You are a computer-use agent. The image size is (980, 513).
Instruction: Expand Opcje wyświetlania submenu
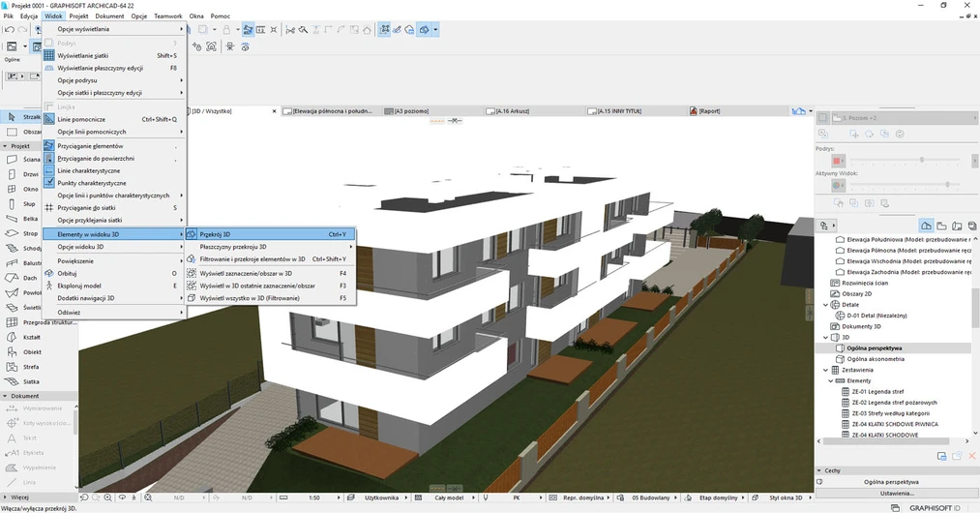point(114,29)
